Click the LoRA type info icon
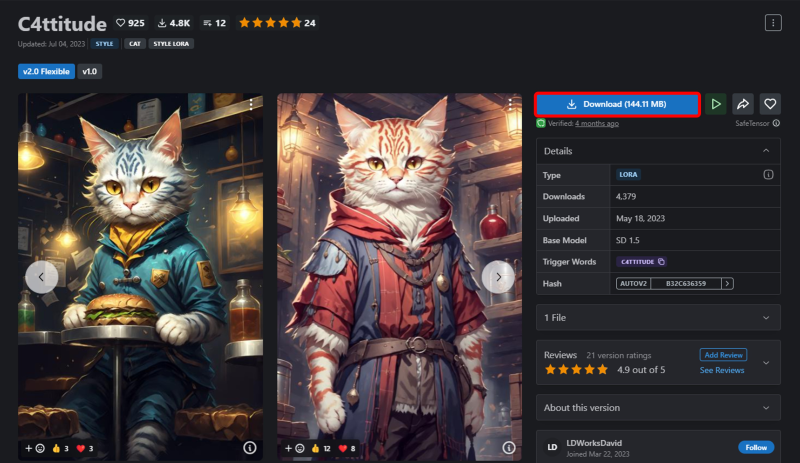The image size is (800, 463). (768, 175)
